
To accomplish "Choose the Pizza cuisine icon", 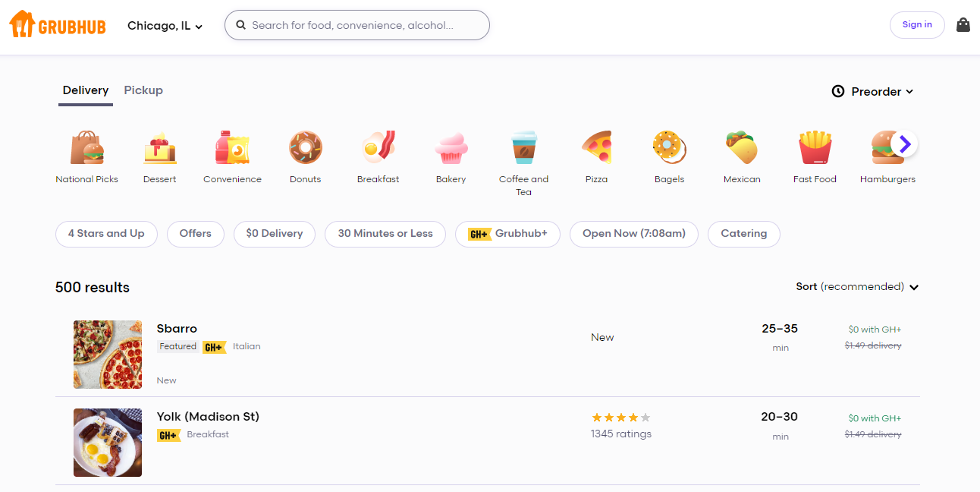I will pos(596,147).
